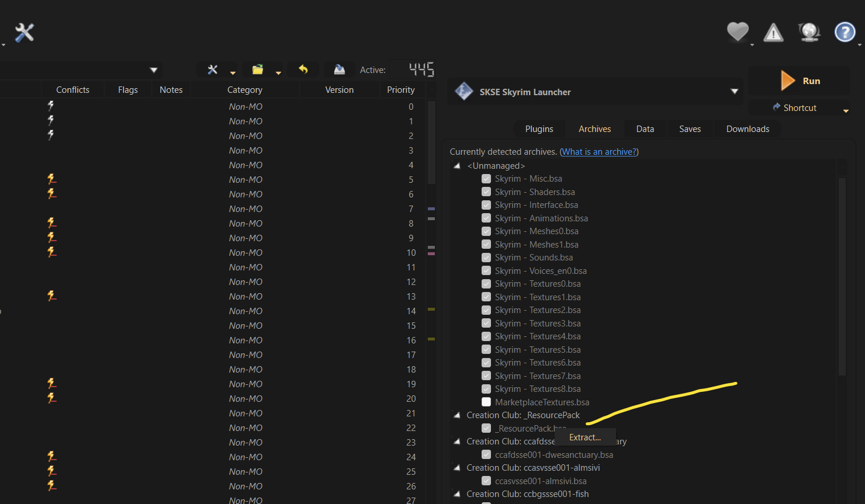Image resolution: width=865 pixels, height=504 pixels.
Task: Click the small wrench tools icon above list
Action: pyautogui.click(x=213, y=69)
